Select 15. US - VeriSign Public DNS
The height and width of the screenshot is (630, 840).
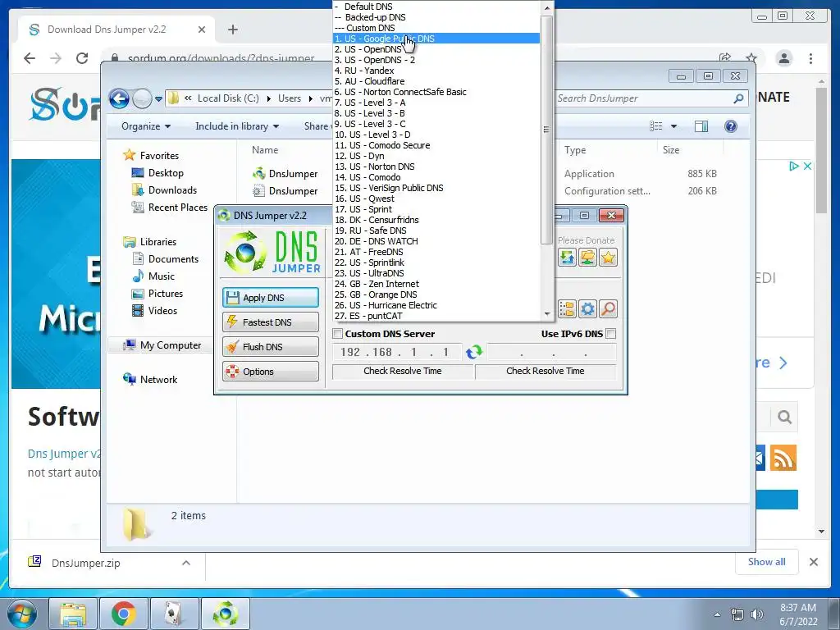click(x=436, y=188)
